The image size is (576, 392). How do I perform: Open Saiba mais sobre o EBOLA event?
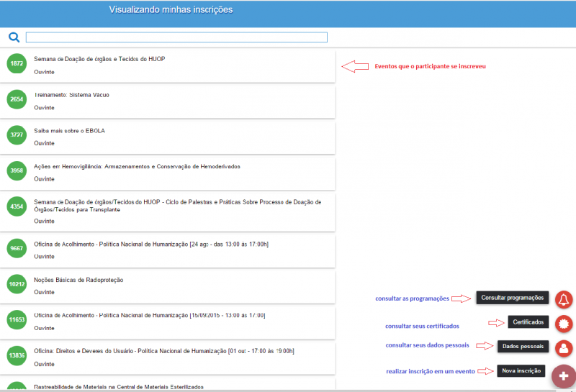(x=69, y=131)
